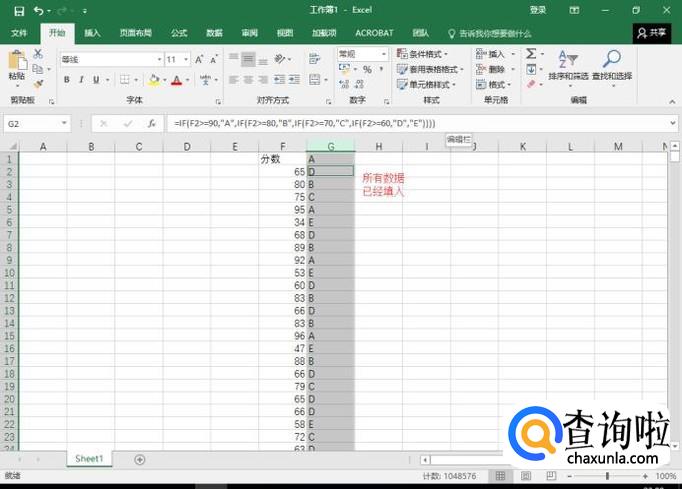
Task: Click the Paste clipboard icon
Action: tap(18, 60)
